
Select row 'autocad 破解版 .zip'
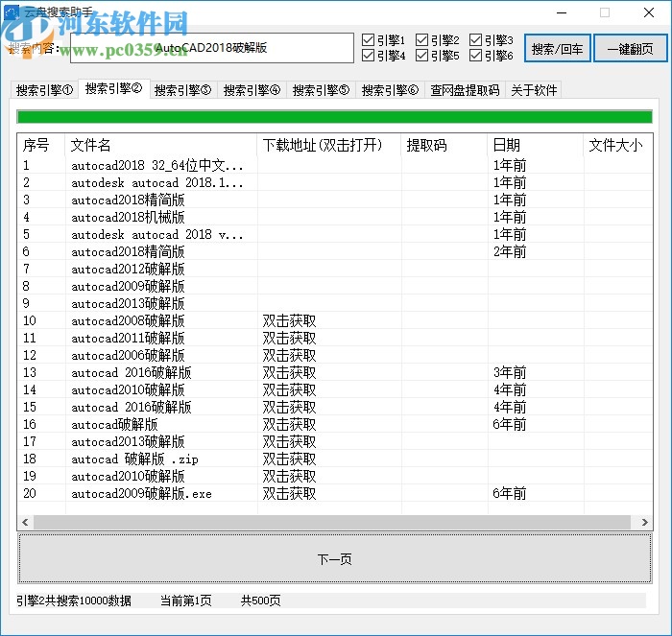click(335, 459)
